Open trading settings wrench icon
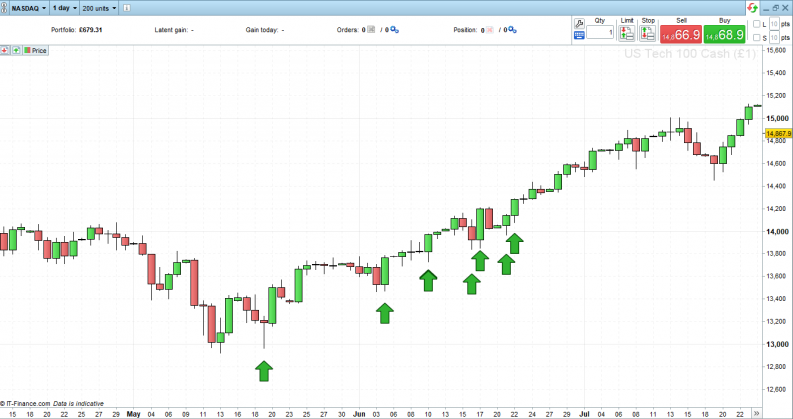Viewport: 793px width, 419px height. (579, 21)
